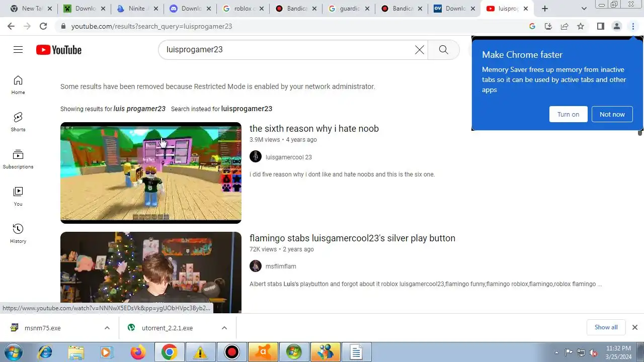Click the install/download page icon in the address bar
The width and height of the screenshot is (644, 362).
click(548, 26)
